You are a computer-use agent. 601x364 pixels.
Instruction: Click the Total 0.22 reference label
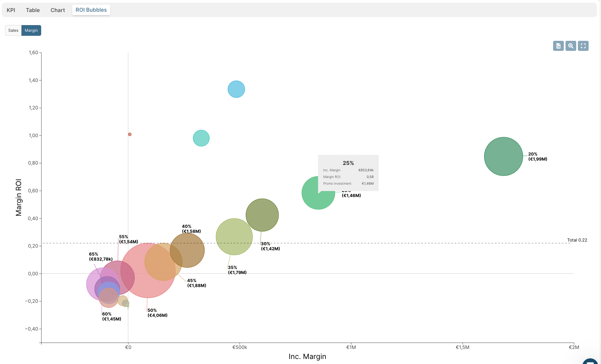click(577, 240)
